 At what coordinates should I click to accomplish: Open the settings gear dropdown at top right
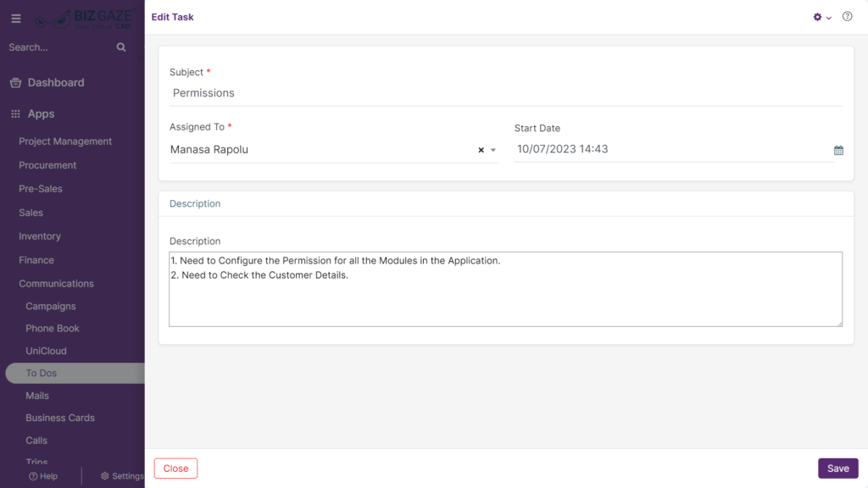coord(821,17)
